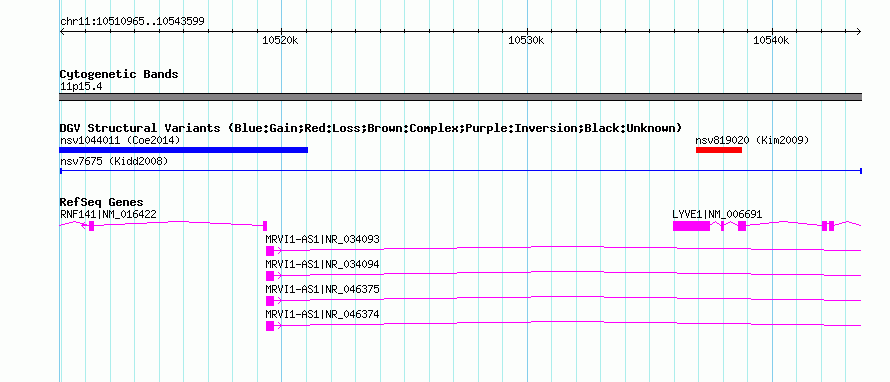
Task: Click the 10540k ruler tick label
Action: [771, 40]
